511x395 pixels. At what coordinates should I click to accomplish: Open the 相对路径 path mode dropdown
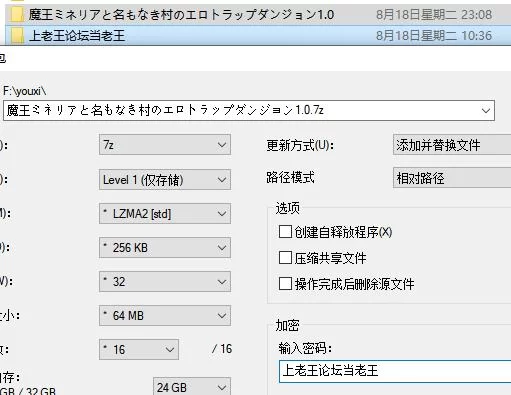pos(452,178)
